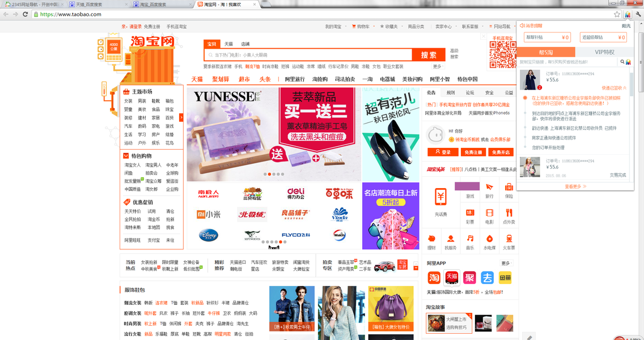Bookmark page with the star icon

617,14
